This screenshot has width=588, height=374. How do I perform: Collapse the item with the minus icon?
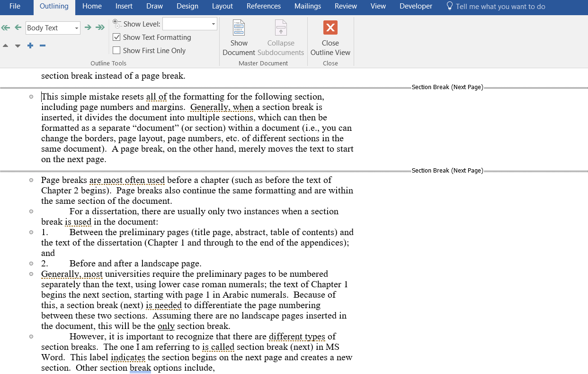tap(43, 46)
